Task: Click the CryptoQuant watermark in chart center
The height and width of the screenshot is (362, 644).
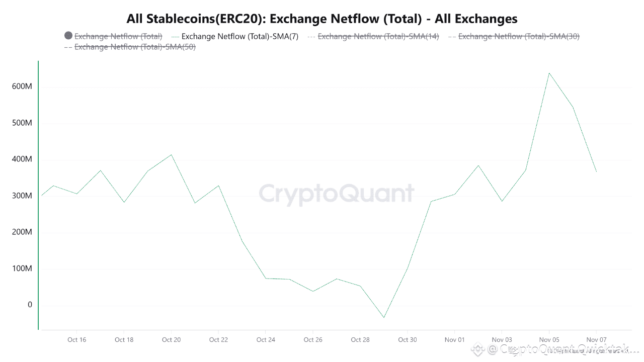Action: click(336, 194)
